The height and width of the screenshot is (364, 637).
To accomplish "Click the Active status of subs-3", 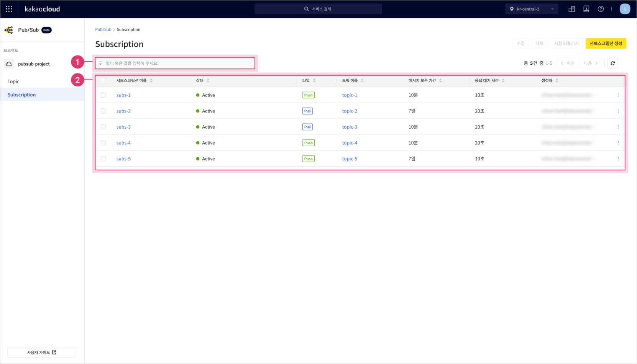I will click(x=205, y=127).
